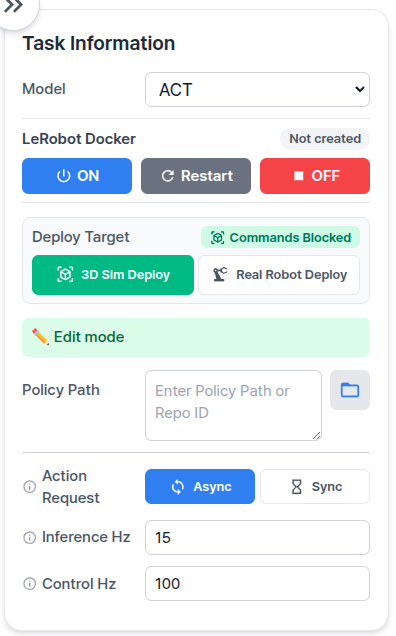Click the Edit mode banner

click(196, 337)
